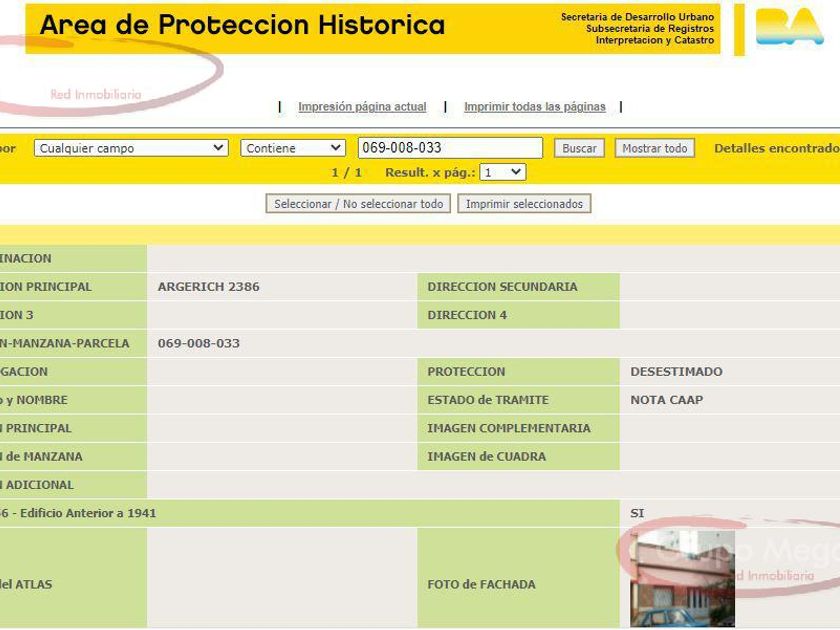Open the results per page dropdown
This screenshot has height=630, width=840.
click(x=502, y=172)
